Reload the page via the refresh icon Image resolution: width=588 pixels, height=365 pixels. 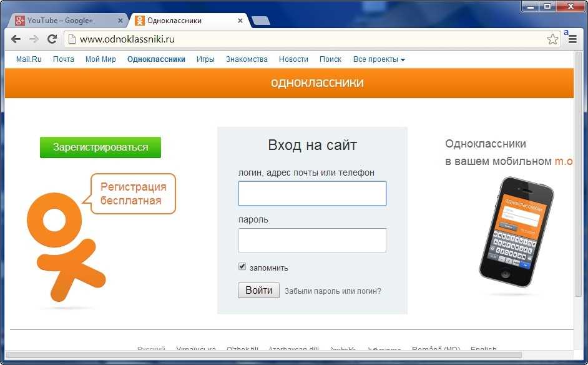coord(52,39)
